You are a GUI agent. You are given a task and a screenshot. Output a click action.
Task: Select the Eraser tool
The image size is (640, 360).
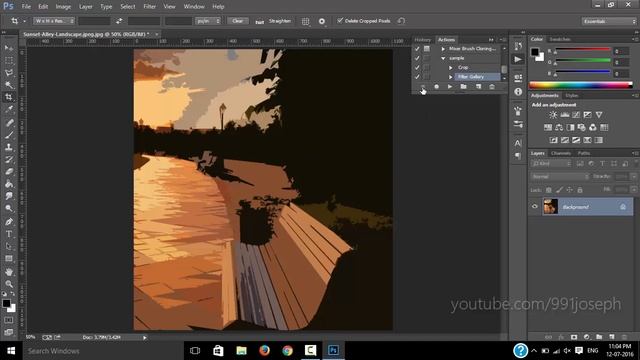pyautogui.click(x=9, y=171)
